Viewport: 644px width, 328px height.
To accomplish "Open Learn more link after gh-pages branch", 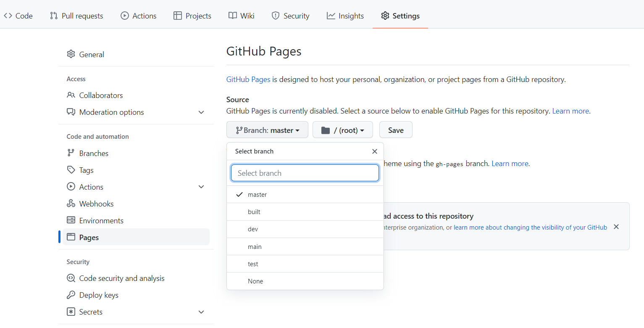I will click(x=510, y=164).
